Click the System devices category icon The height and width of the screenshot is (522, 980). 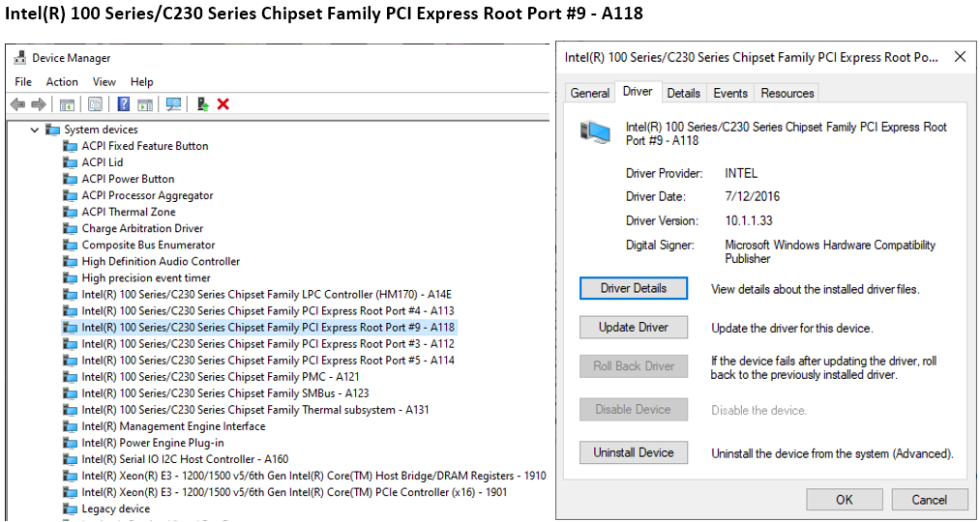(x=53, y=130)
